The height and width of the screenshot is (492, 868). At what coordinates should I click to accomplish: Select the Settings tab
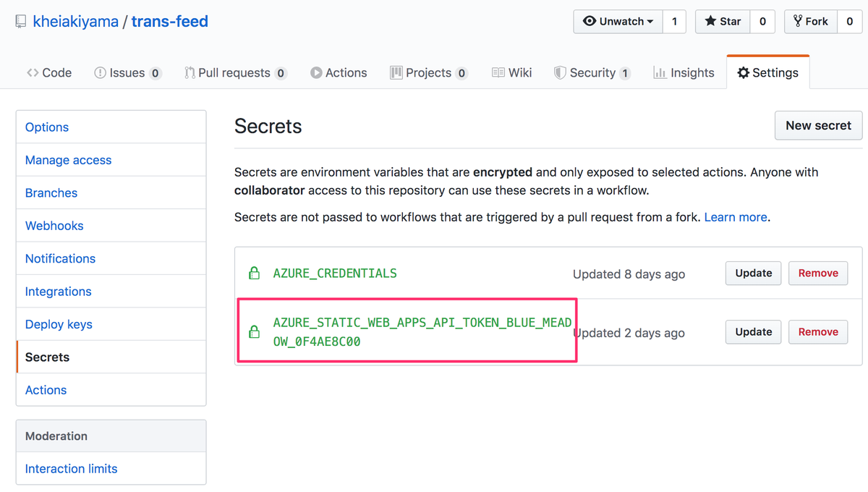click(768, 72)
